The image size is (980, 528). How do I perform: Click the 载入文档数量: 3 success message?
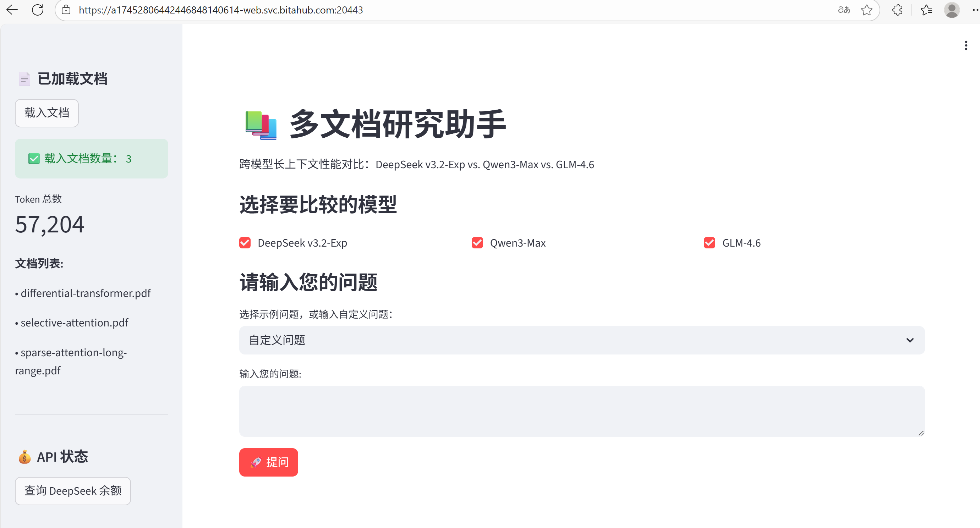[91, 158]
